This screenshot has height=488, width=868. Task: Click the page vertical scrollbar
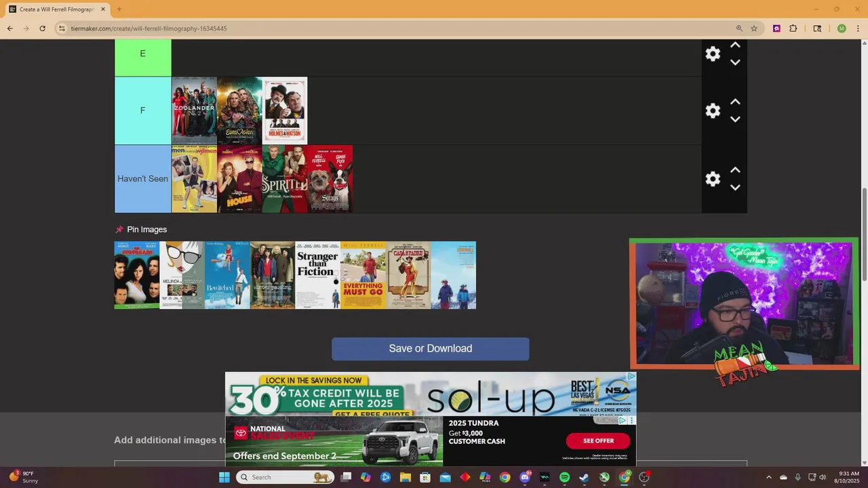864,235
